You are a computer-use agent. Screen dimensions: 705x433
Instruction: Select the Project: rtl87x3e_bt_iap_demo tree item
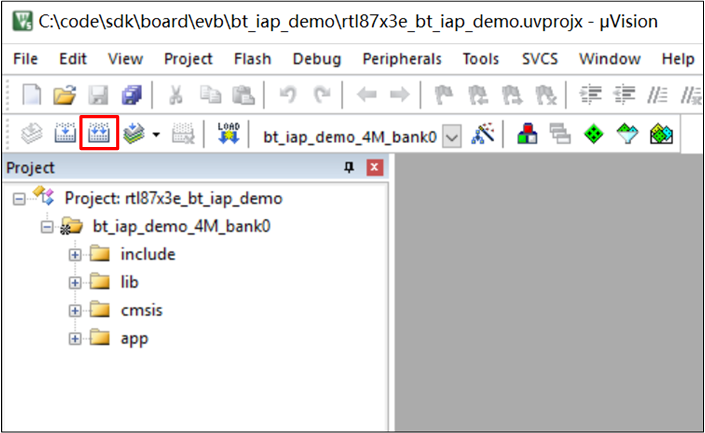pos(173,198)
